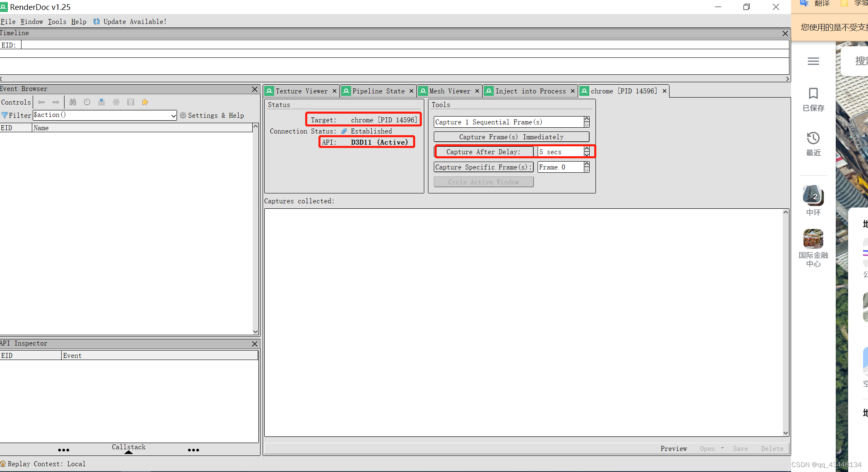Close the Mesh Viewer tab
Image resolution: width=868 pixels, height=472 pixels.
477,91
